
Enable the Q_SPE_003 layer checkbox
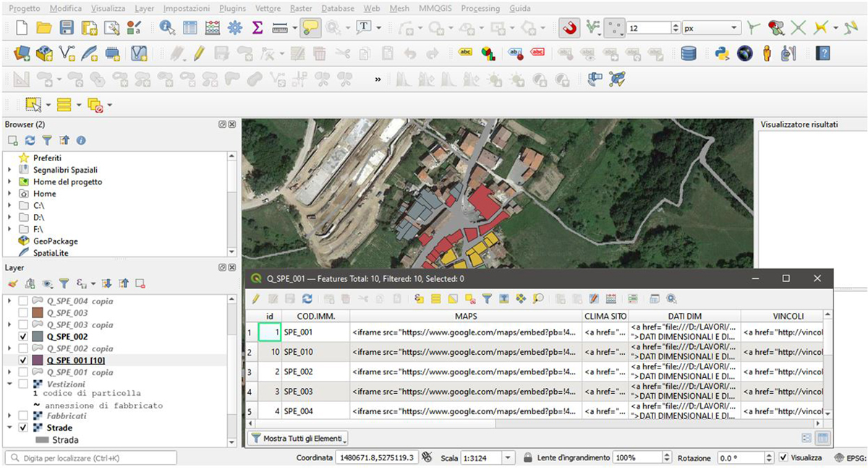pyautogui.click(x=23, y=312)
